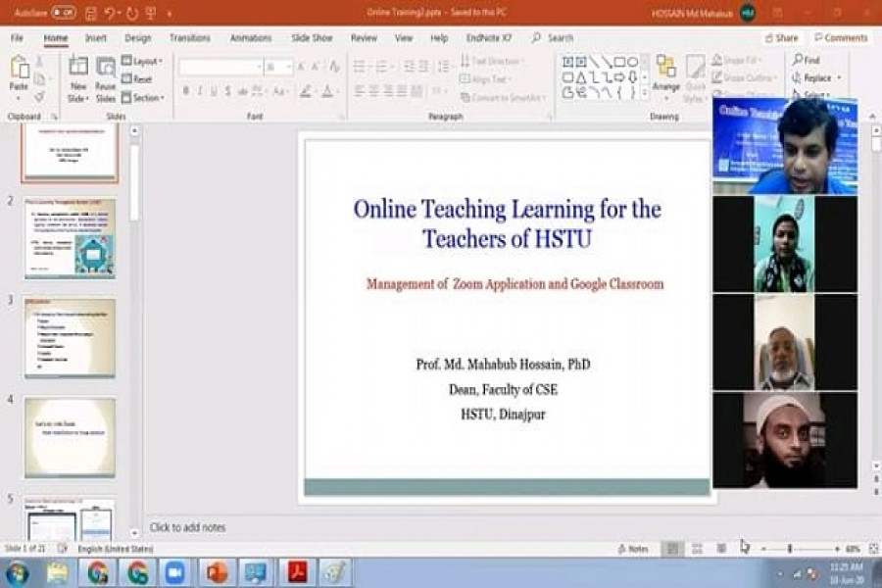Image resolution: width=882 pixels, height=588 pixels.
Task: Adjust the zoom slider in status bar
Action: 790,549
